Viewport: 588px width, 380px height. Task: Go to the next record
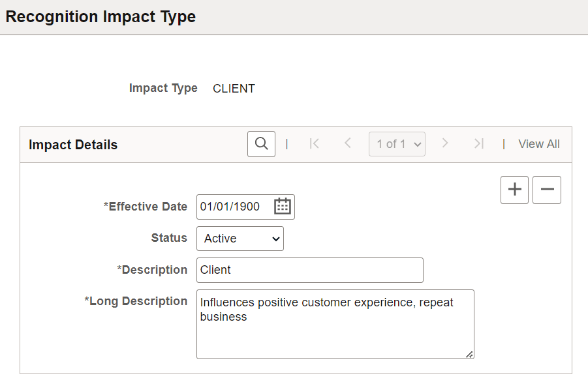[445, 143]
